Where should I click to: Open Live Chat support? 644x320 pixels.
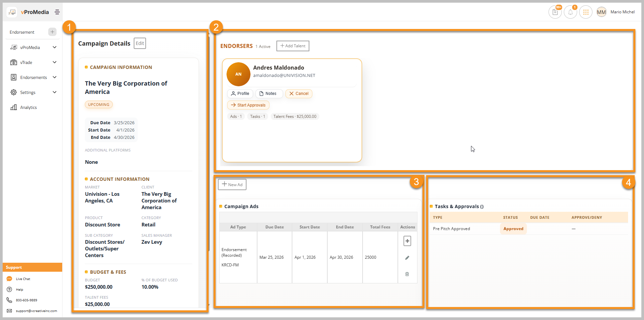(23, 279)
